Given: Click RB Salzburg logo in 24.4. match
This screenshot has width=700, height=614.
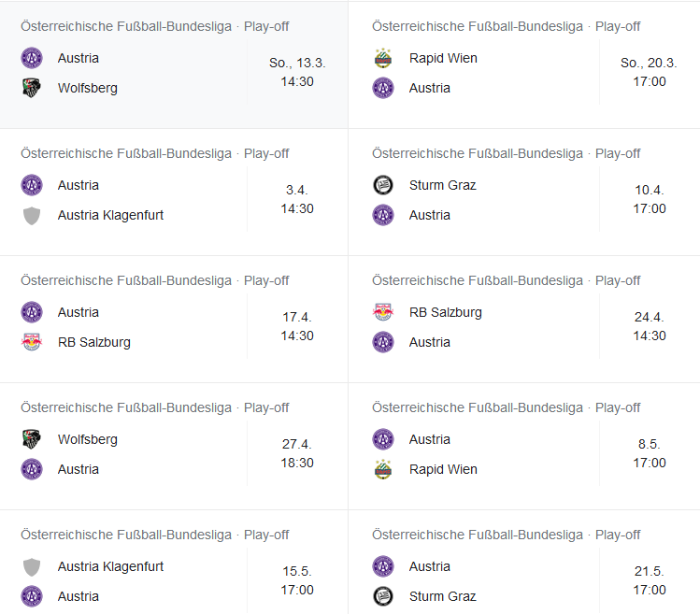Looking at the screenshot, I should [x=383, y=312].
